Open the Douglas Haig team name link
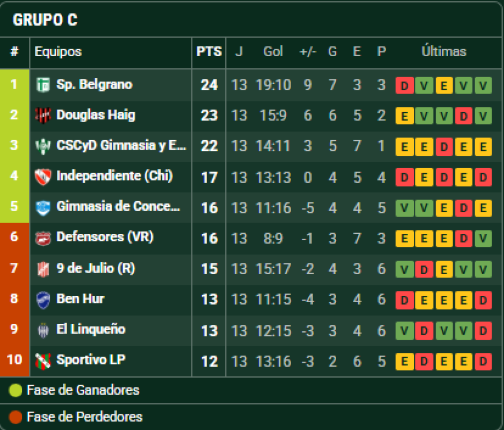 (96, 115)
